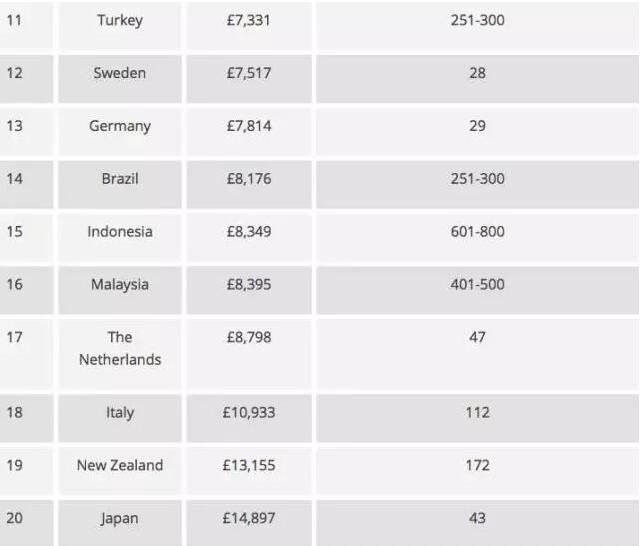Viewport: 641px width, 546px height.
Task: Select Germany's ranking value 29
Action: point(477,126)
